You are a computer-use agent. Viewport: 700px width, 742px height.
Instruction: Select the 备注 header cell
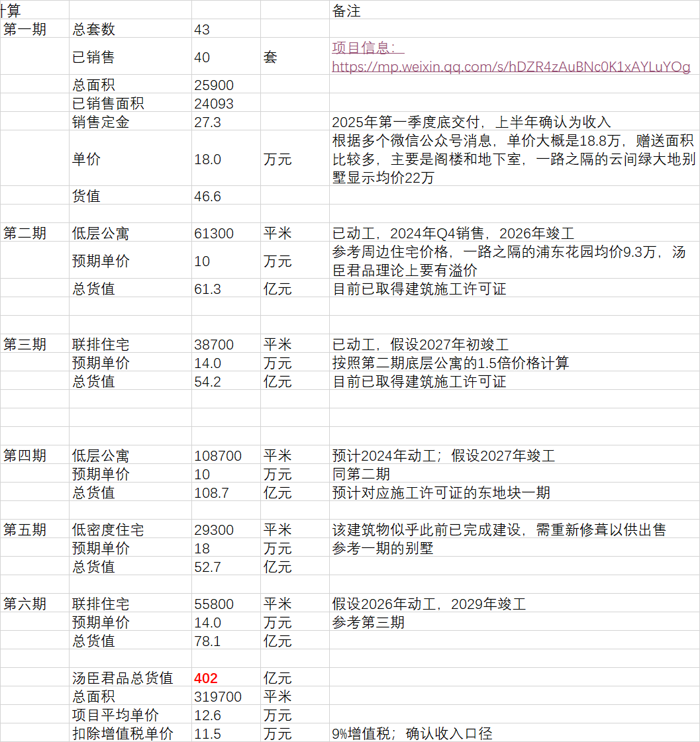click(515, 10)
